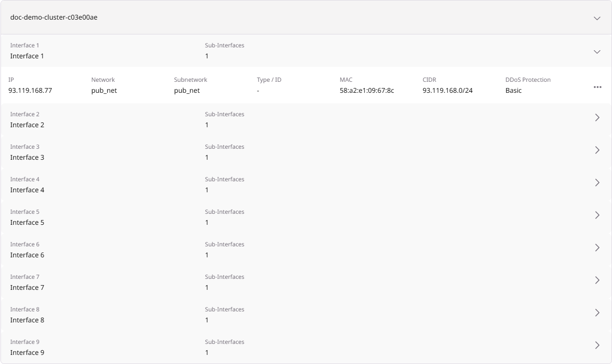Click pub_net under the Subnetwork column

click(187, 90)
